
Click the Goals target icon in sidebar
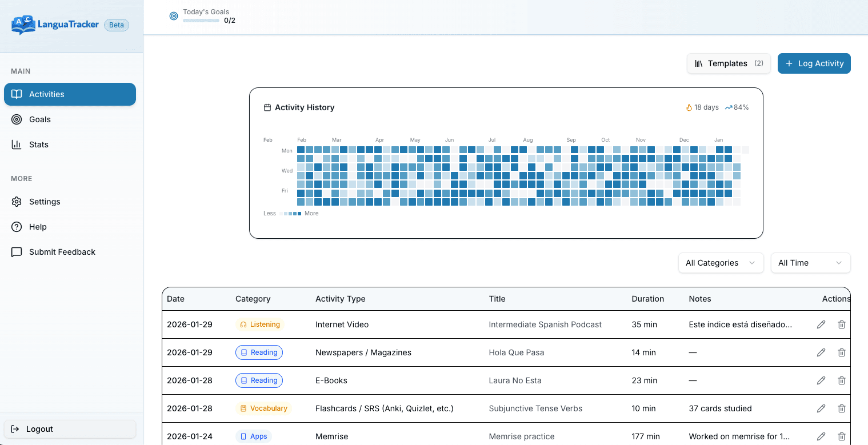[x=17, y=119]
